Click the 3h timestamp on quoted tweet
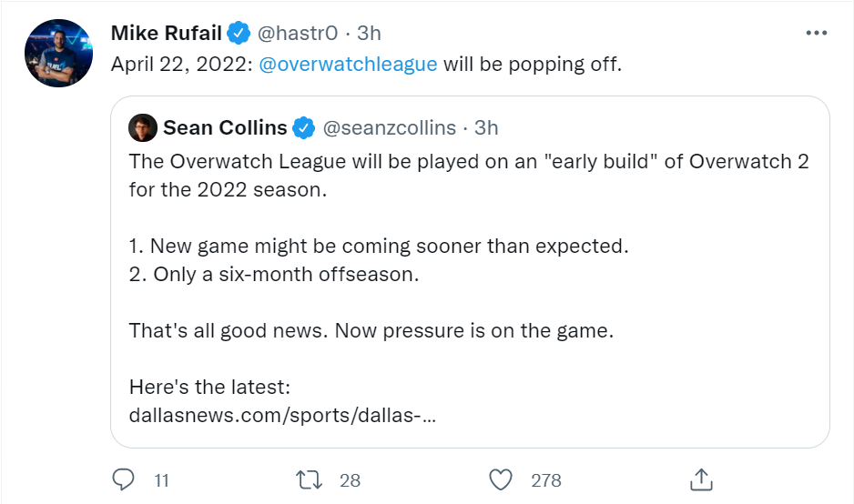Viewport: 854px width, 504px height. coord(487,127)
